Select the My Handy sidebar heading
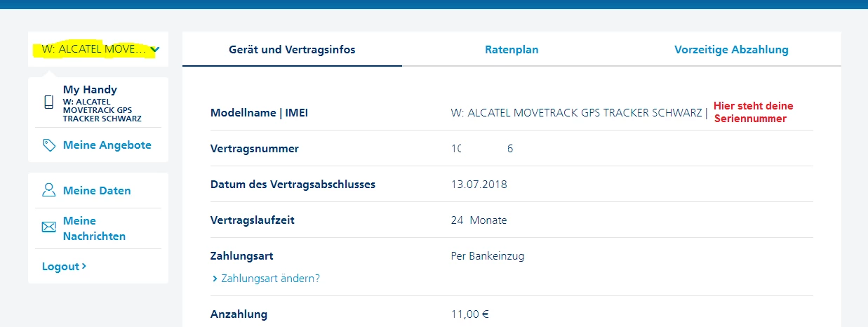The image size is (868, 327). click(x=90, y=90)
